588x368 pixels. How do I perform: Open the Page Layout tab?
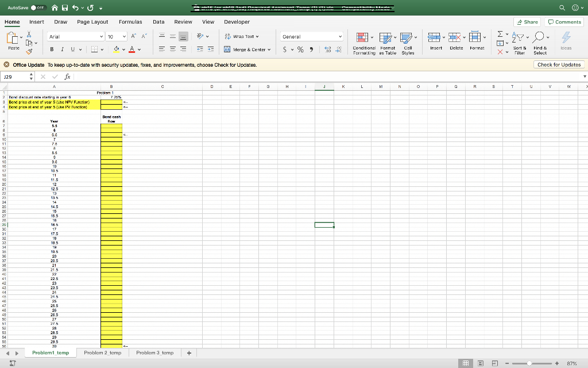(x=92, y=22)
